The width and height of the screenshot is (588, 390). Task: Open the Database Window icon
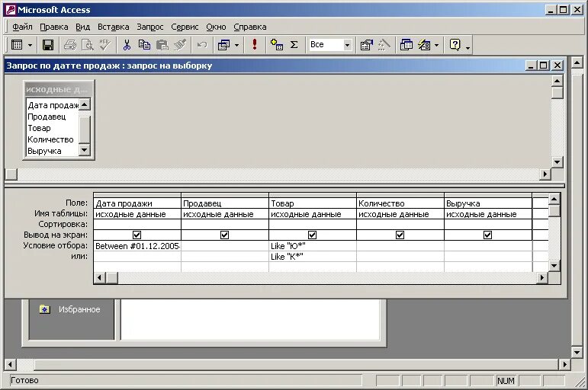coord(406,45)
